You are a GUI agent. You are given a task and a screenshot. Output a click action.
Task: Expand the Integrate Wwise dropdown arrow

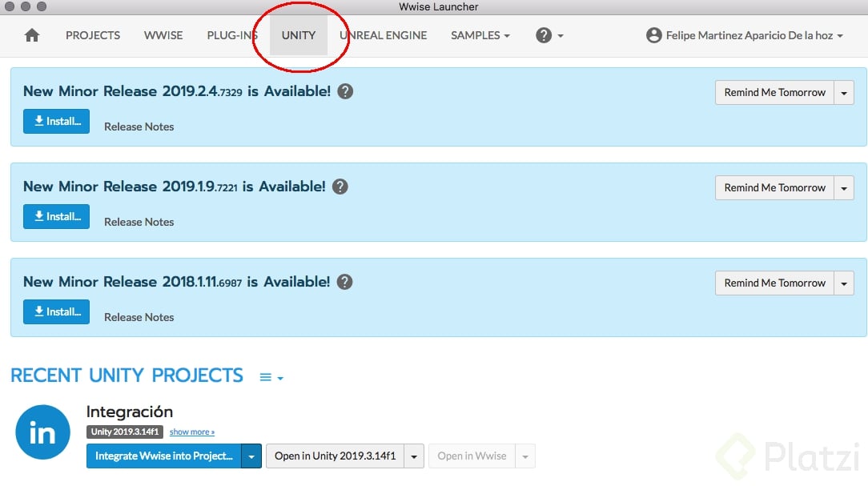(251, 456)
